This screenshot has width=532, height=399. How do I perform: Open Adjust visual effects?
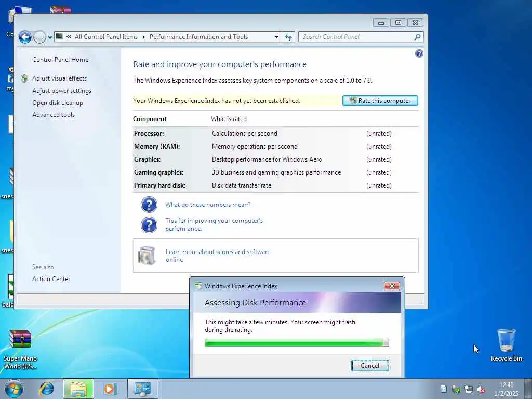(59, 78)
